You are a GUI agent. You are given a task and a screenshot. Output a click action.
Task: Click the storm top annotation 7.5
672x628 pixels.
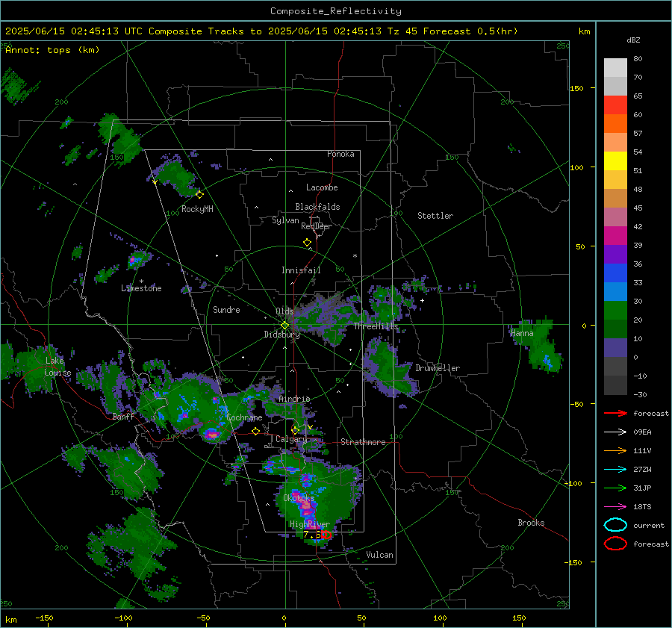pyautogui.click(x=311, y=535)
